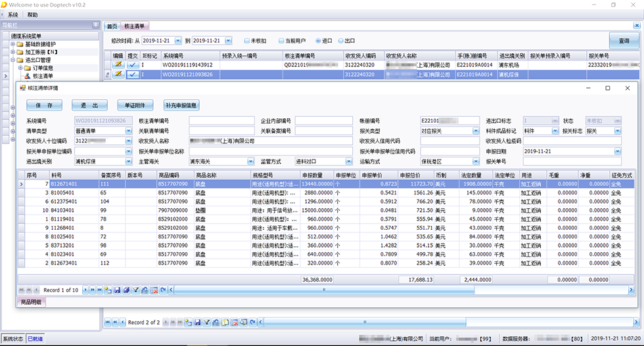Select the 进口 radio button
This screenshot has width=644, height=346.
pyautogui.click(x=318, y=41)
